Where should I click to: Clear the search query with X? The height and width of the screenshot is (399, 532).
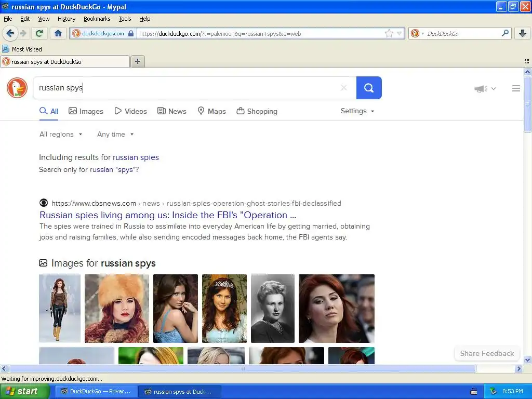344,88
